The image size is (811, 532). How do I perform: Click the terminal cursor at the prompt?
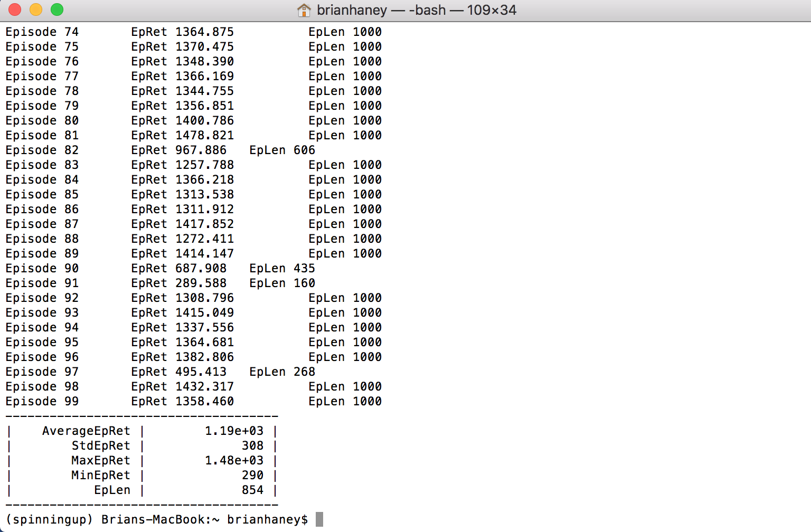[319, 519]
